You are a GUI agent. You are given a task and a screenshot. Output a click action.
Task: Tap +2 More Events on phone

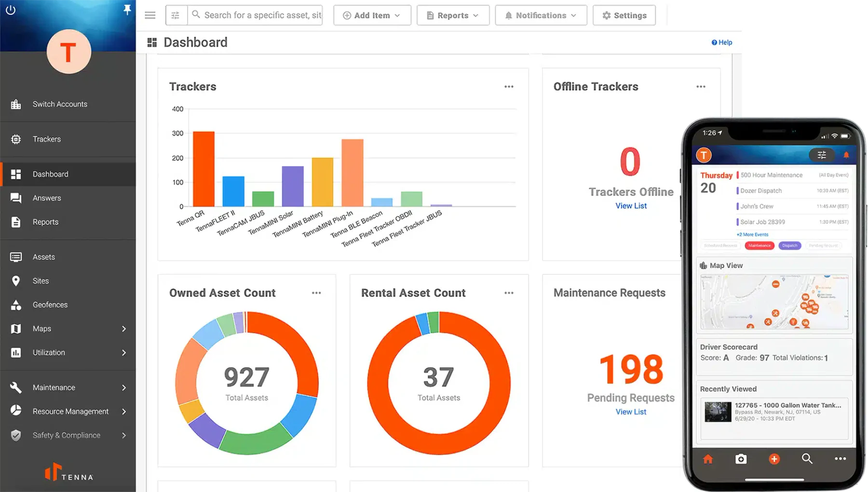pyautogui.click(x=752, y=235)
